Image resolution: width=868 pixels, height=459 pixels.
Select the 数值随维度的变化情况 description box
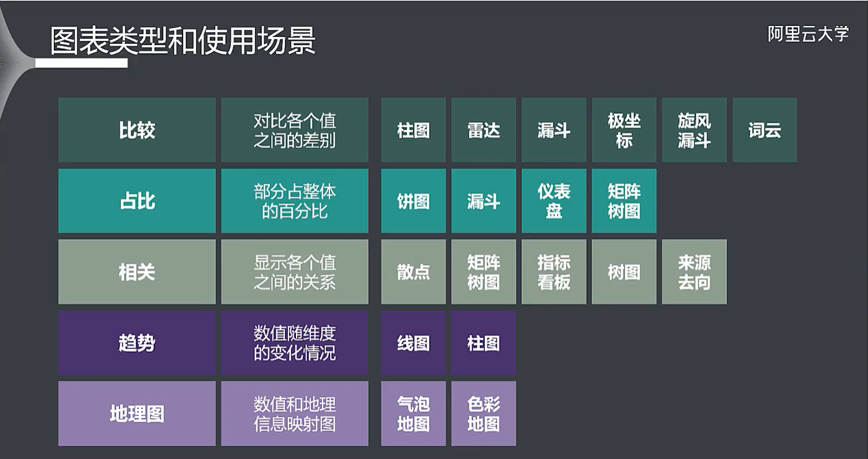click(x=295, y=343)
